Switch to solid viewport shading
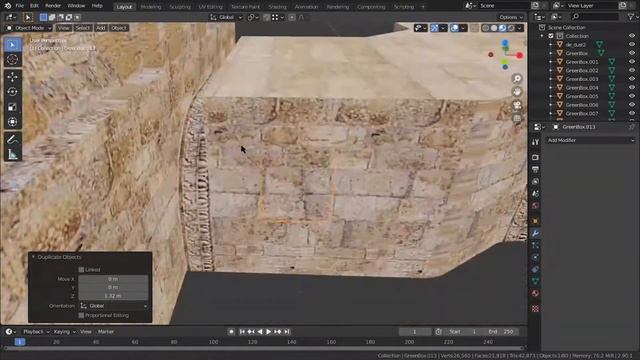640x360 pixels. (x=494, y=28)
